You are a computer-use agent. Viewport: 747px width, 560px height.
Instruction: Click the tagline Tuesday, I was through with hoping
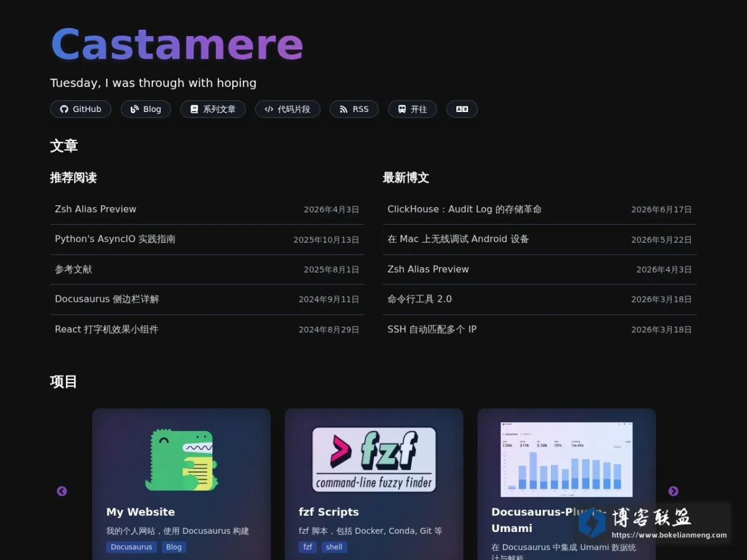click(x=153, y=83)
